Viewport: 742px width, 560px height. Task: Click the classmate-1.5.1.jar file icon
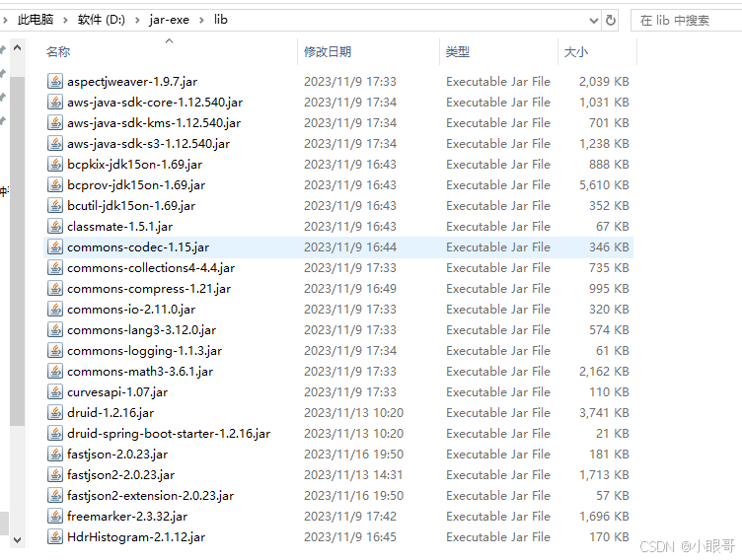tap(55, 226)
